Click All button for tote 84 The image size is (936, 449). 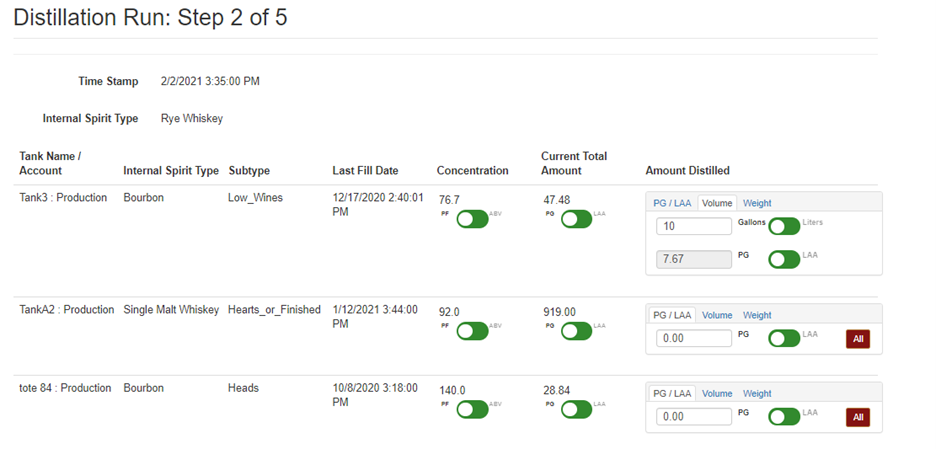tap(857, 417)
